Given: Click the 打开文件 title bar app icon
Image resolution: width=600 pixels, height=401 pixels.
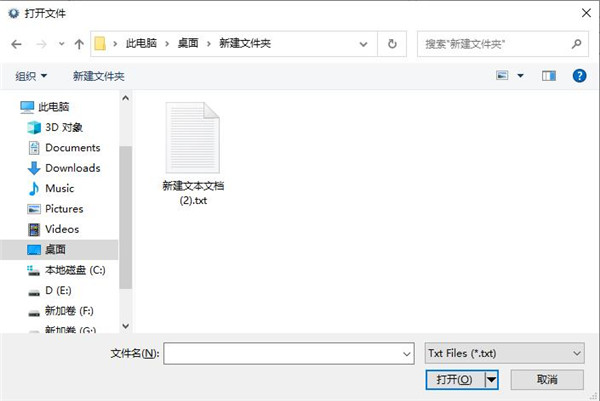Looking at the screenshot, I should (13, 13).
